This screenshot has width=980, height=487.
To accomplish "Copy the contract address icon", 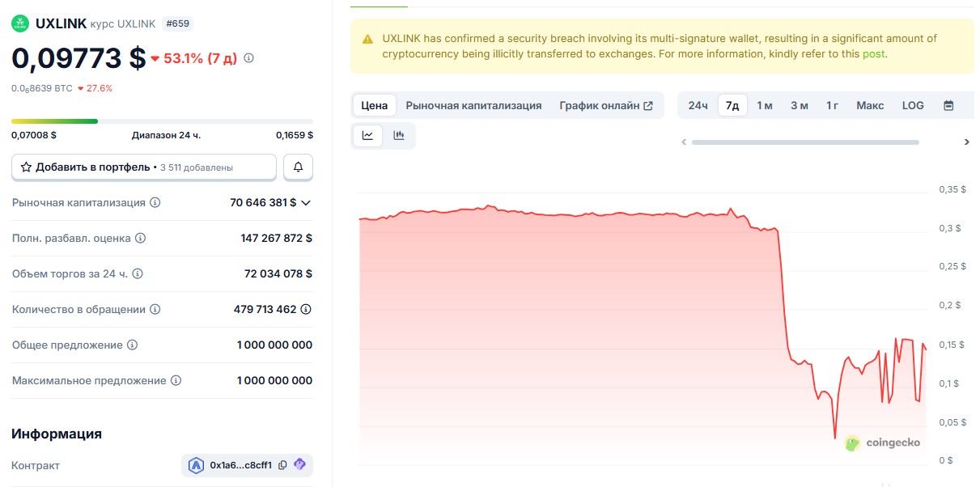I will pos(282,465).
